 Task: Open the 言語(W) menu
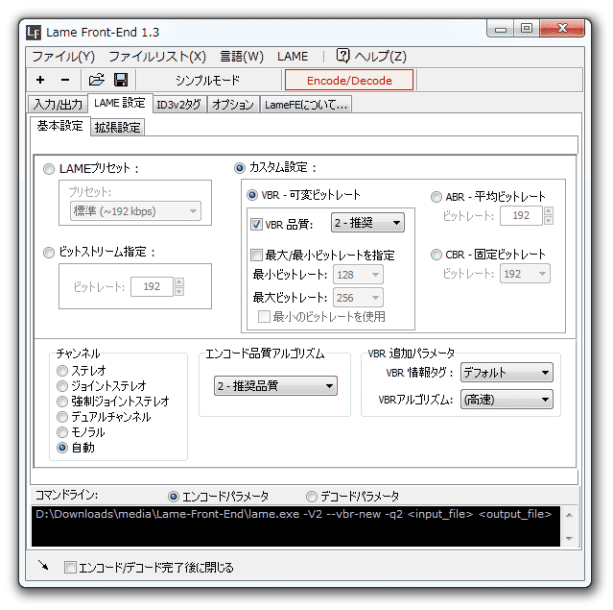pyautogui.click(x=242, y=56)
